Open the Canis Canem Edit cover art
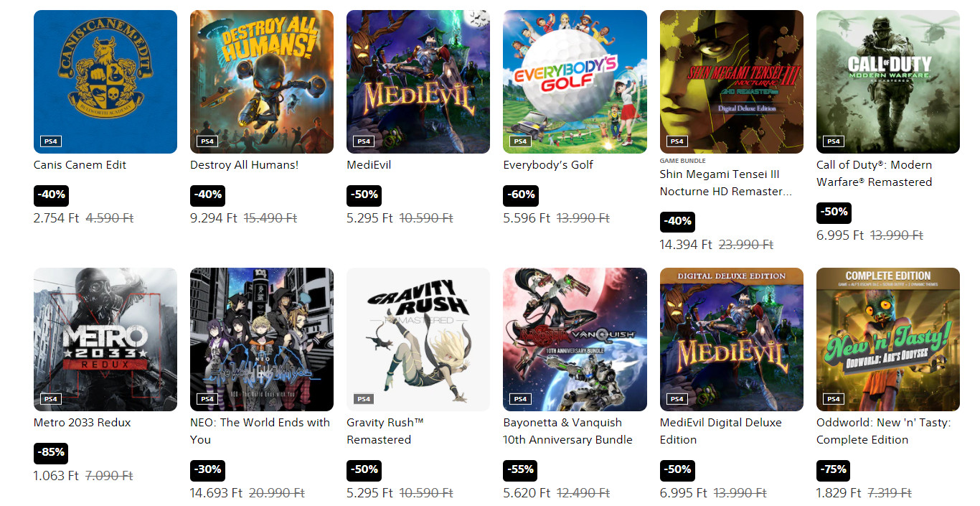The image size is (980, 506). point(105,82)
